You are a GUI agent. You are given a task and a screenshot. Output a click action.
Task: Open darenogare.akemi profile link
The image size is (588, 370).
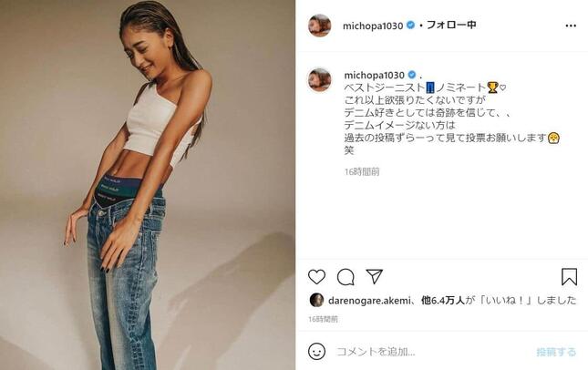[x=369, y=300]
